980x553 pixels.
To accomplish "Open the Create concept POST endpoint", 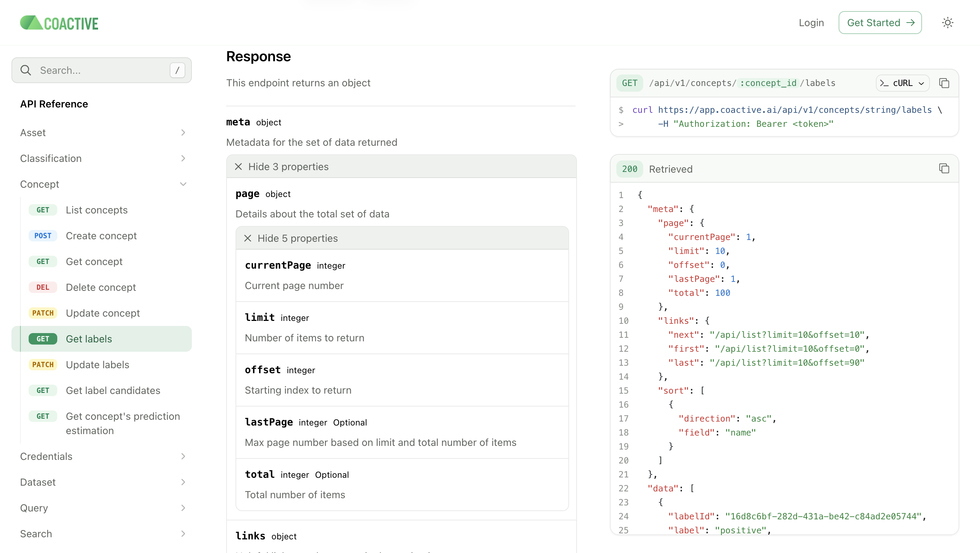I will [101, 236].
